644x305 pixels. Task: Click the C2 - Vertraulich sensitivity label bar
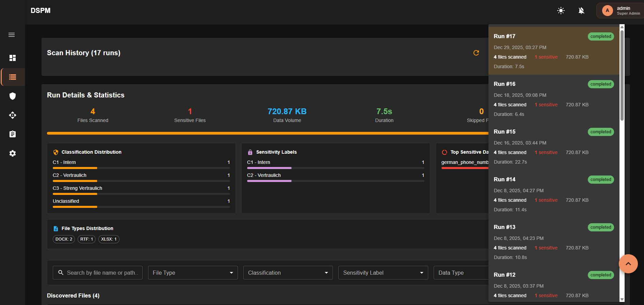click(336, 181)
